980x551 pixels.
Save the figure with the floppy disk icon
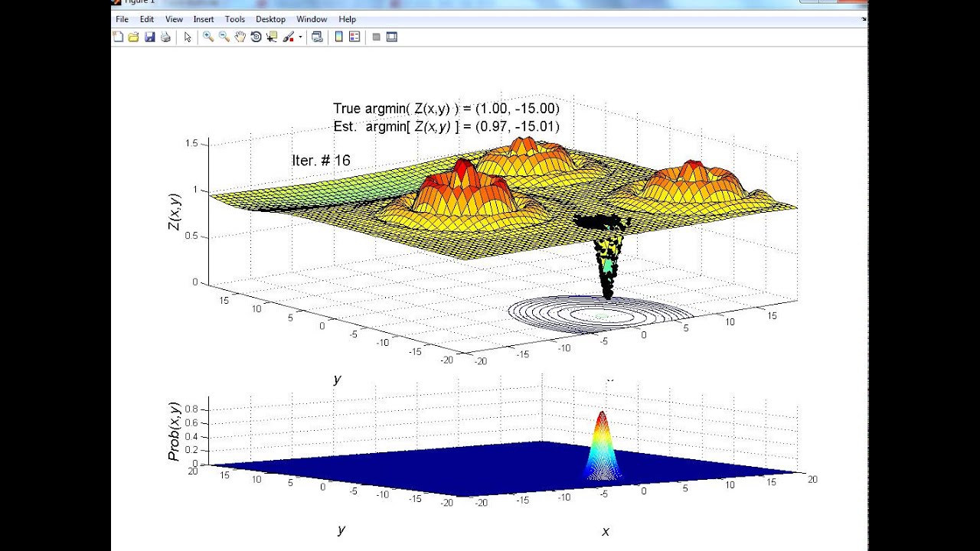[x=150, y=37]
